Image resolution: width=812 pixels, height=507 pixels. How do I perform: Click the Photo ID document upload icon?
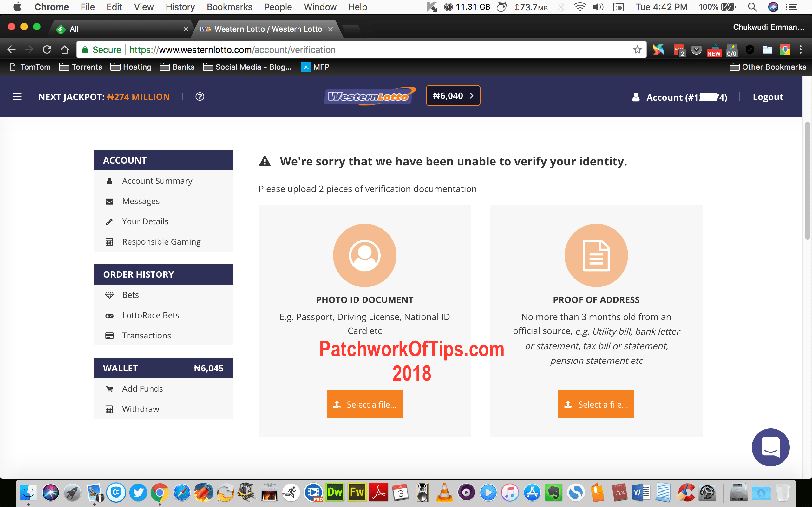pyautogui.click(x=365, y=255)
